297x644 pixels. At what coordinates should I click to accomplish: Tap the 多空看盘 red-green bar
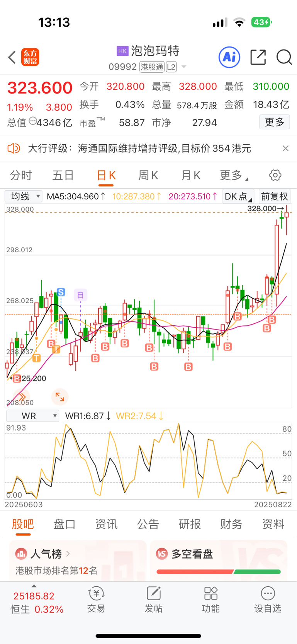(x=219, y=571)
